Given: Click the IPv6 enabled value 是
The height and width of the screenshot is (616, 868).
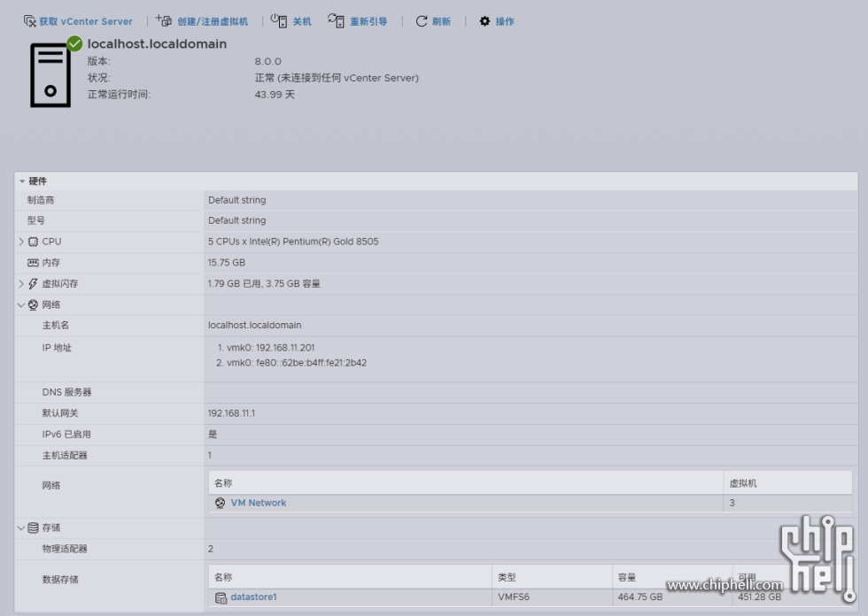Looking at the screenshot, I should click(x=213, y=434).
